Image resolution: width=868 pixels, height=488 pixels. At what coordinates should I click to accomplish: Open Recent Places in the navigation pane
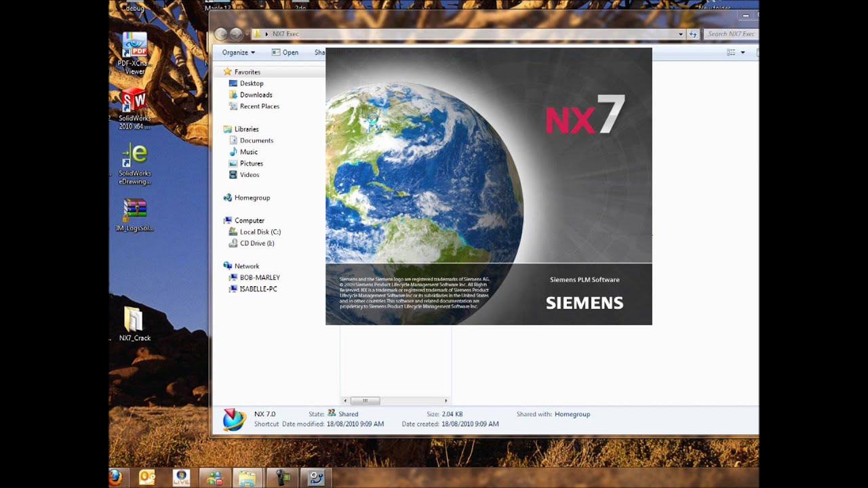point(259,106)
